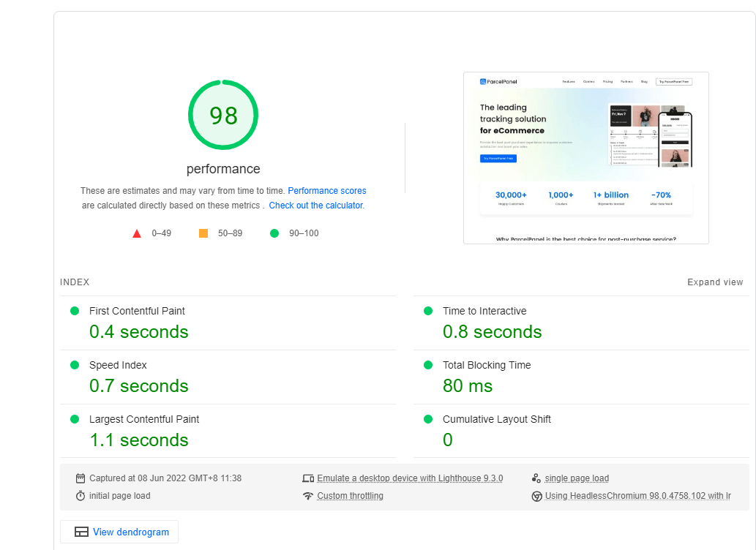This screenshot has height=550, width=756.
Task: Toggle Expand view for the metrics
Action: 714,282
